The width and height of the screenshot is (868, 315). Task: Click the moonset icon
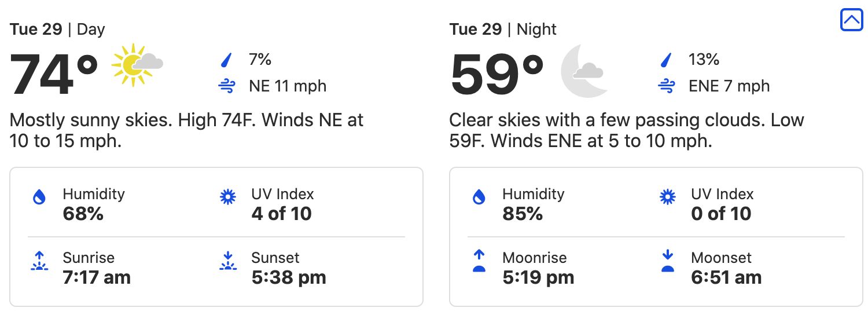pyautogui.click(x=668, y=261)
